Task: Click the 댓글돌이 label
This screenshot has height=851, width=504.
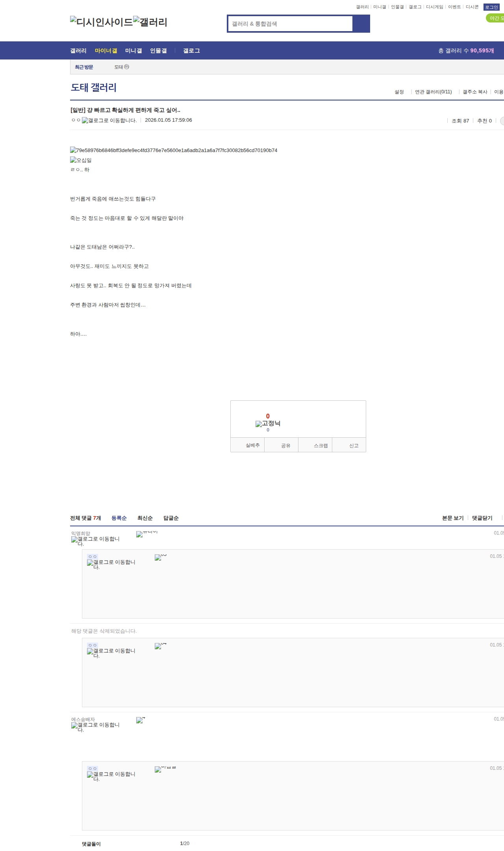Action: click(91, 844)
